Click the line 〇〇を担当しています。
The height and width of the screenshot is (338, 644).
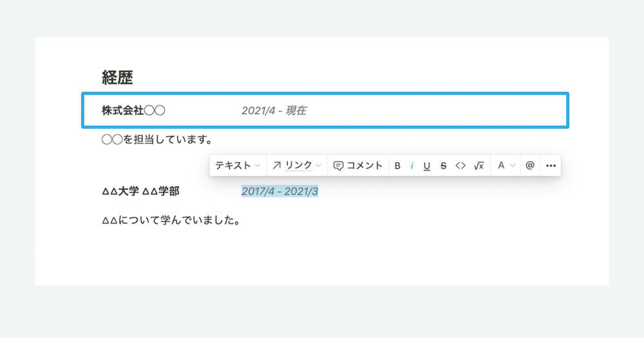point(156,140)
